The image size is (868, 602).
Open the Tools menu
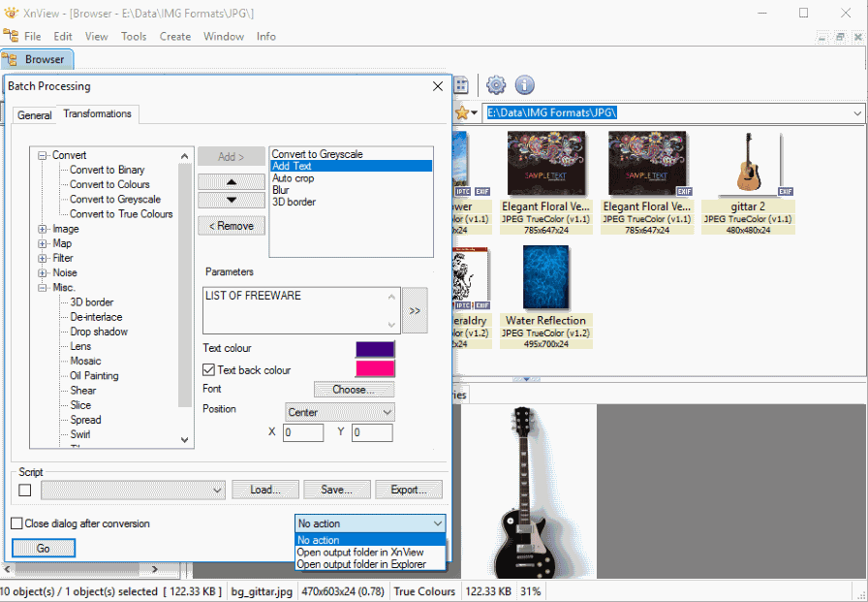tap(134, 37)
